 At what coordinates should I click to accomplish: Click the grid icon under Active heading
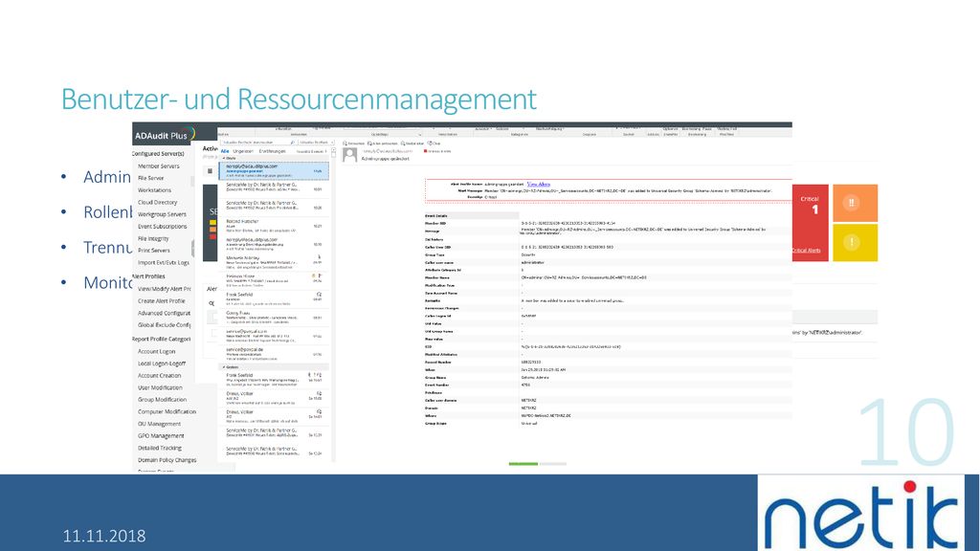[210, 170]
